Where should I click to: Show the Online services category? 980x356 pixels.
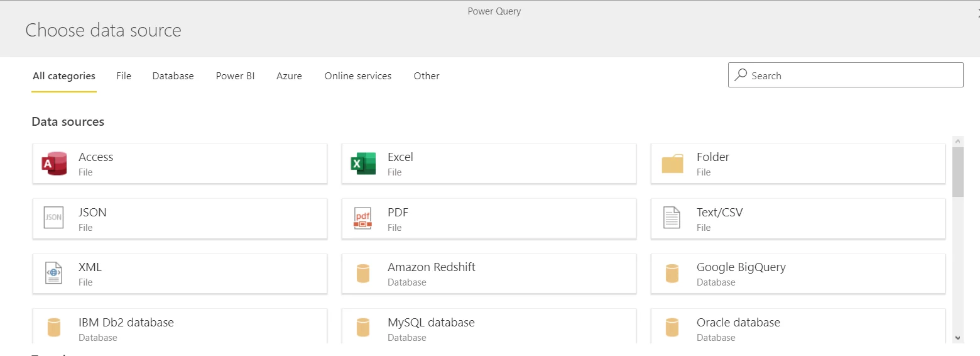tap(358, 76)
